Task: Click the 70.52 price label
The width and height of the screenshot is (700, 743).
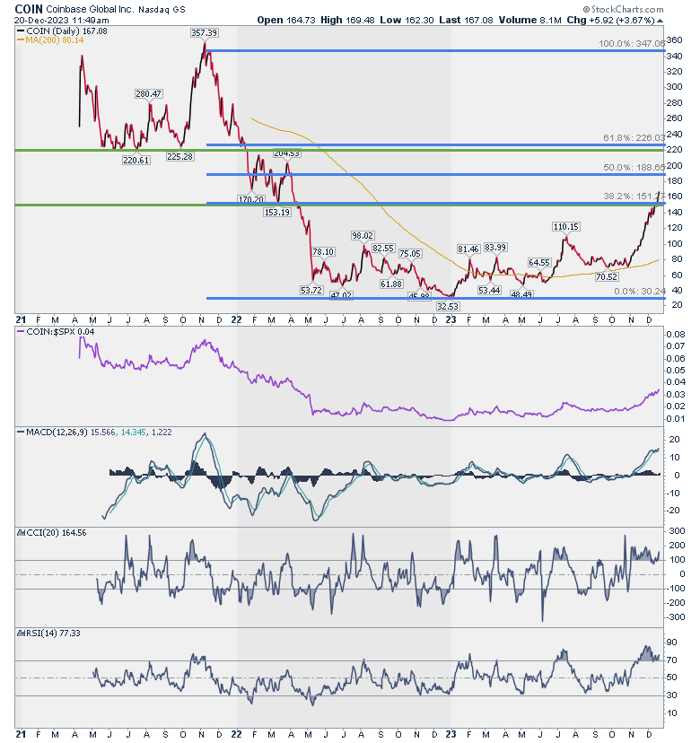Action: click(607, 276)
